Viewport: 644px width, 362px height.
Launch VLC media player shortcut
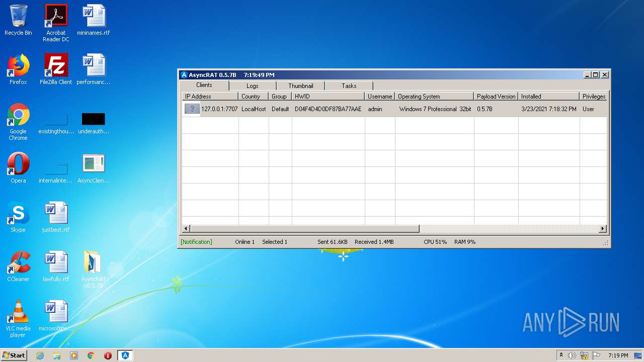(18, 319)
